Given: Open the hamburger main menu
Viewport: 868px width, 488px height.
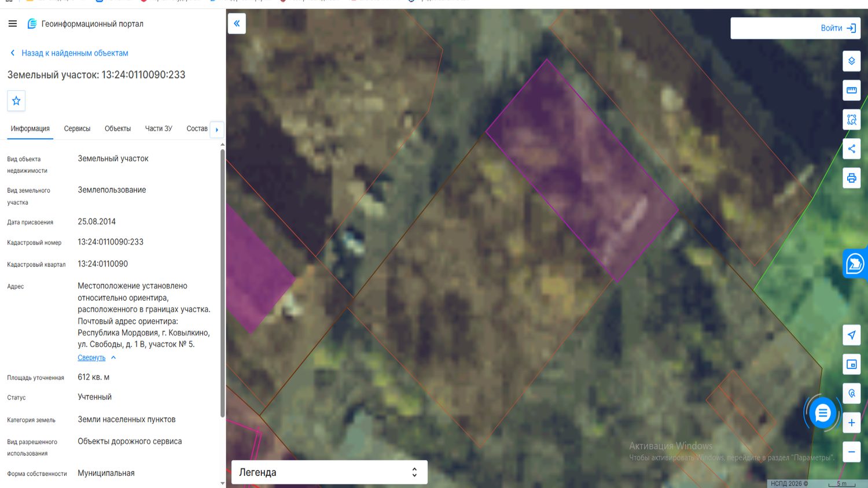Looking at the screenshot, I should (13, 24).
